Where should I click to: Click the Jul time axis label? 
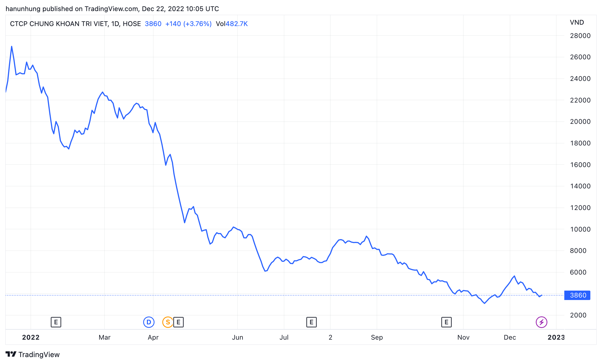284,337
